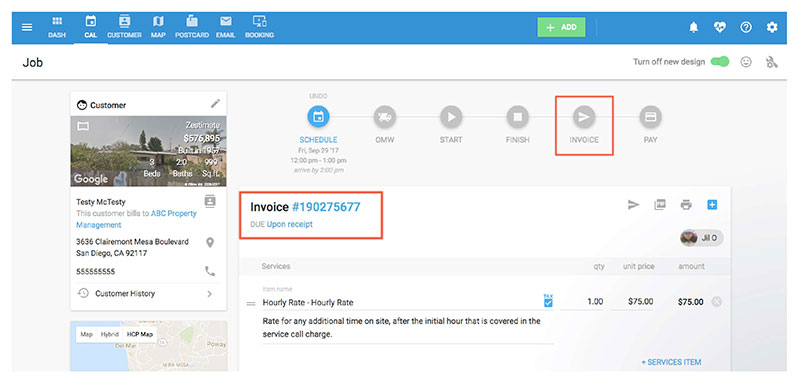Click the settings gear icon
This screenshot has width=800, height=382.
click(772, 28)
